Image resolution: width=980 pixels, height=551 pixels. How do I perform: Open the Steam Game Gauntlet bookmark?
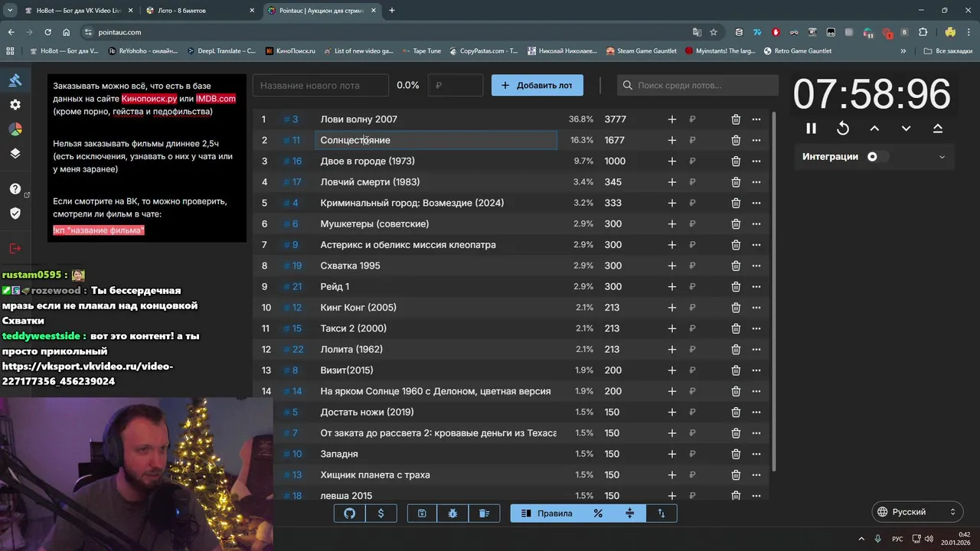tap(642, 51)
